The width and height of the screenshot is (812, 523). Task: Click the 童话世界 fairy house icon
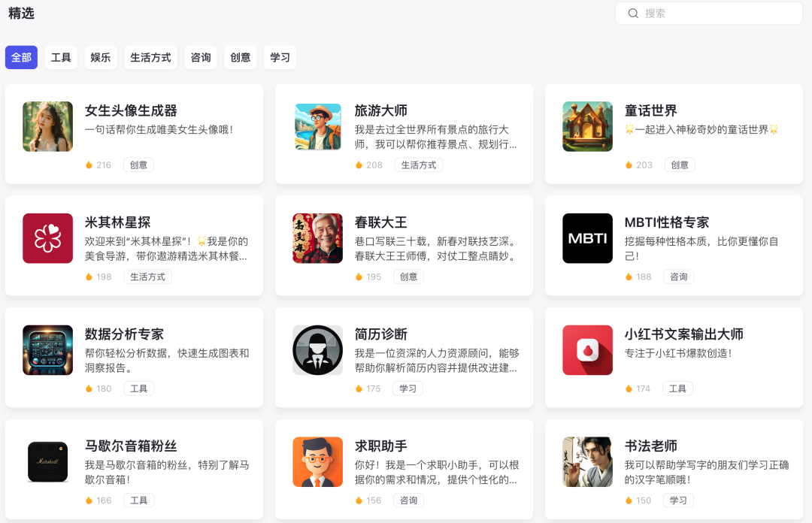click(587, 126)
